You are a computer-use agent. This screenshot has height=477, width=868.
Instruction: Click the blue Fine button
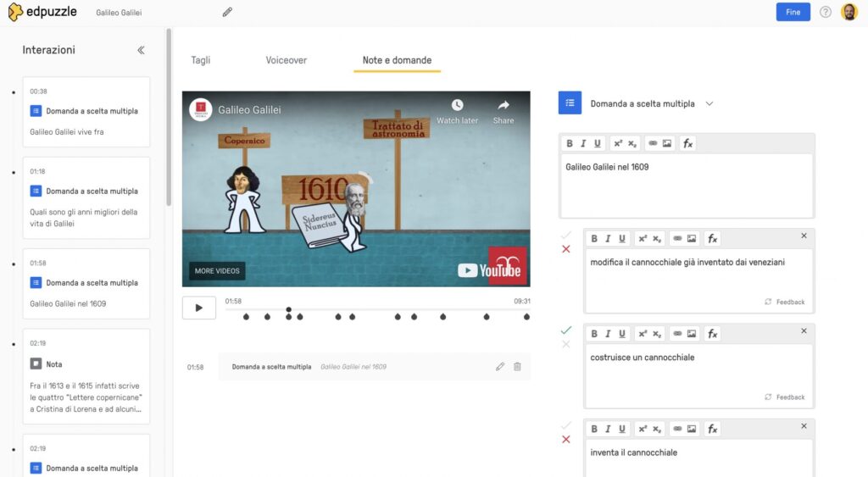[x=793, y=12]
